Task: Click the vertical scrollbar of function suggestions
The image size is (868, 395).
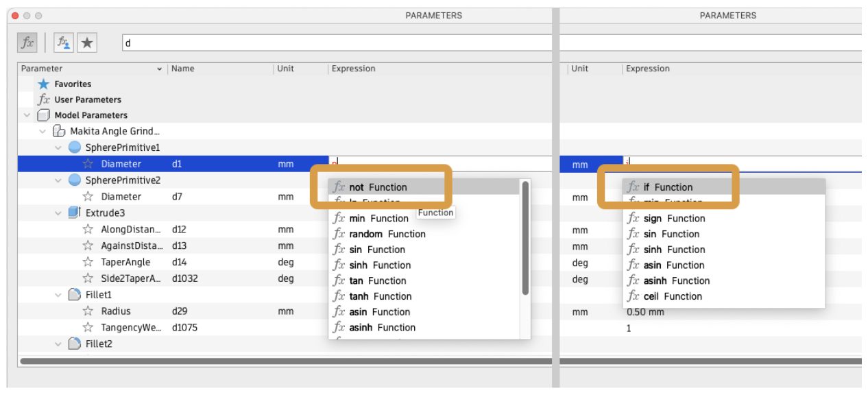Action: (525, 238)
